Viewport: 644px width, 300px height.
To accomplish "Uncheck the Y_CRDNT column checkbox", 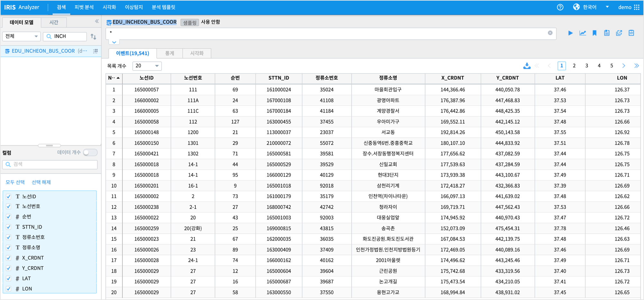I will click(x=9, y=268).
